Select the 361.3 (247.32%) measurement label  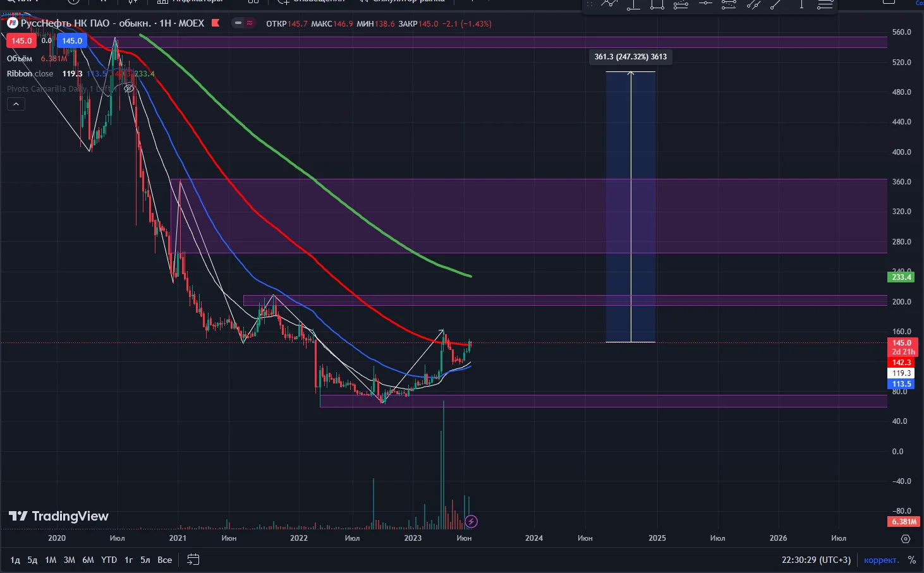(x=631, y=57)
